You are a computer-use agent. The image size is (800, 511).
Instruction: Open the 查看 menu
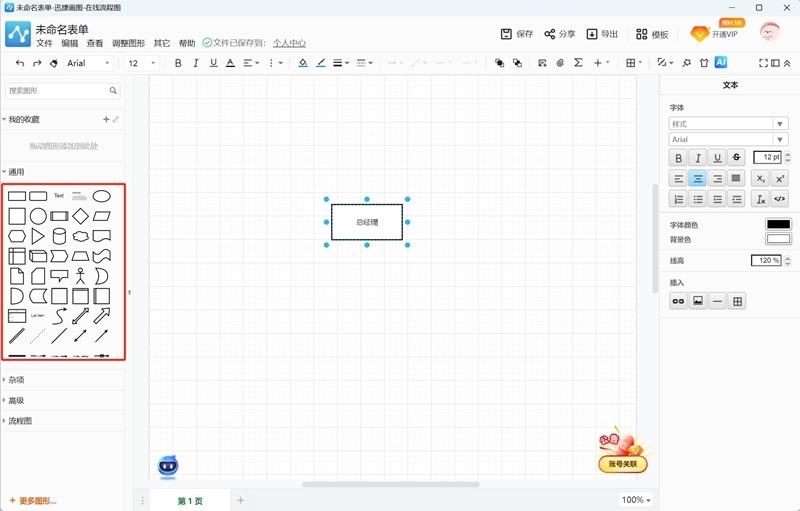[94, 43]
